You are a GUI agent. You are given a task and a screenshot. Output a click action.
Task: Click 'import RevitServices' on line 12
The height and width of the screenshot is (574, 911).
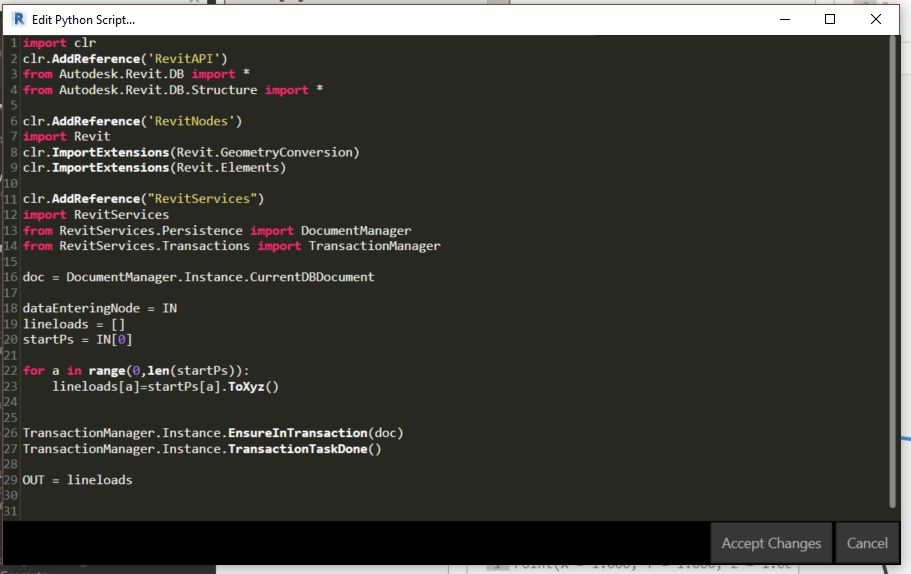click(96, 215)
